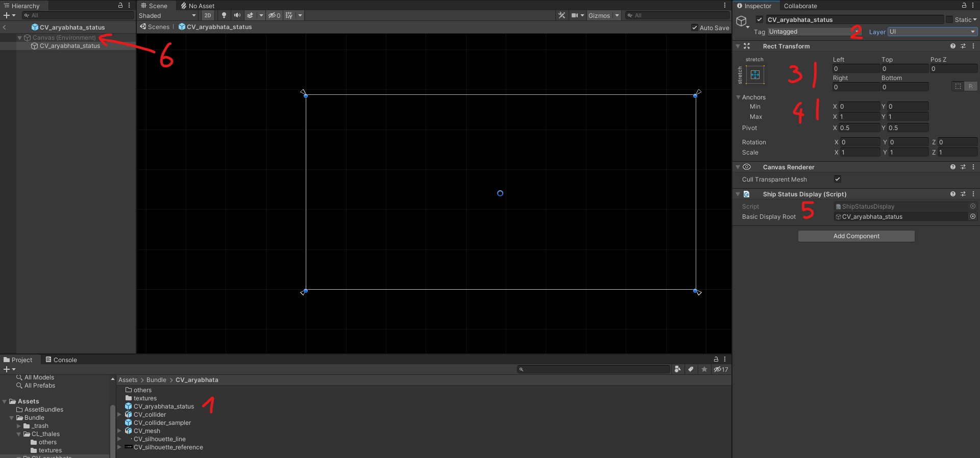
Task: Toggle scene lighting with the lightbulb icon
Action: pyautogui.click(x=224, y=15)
